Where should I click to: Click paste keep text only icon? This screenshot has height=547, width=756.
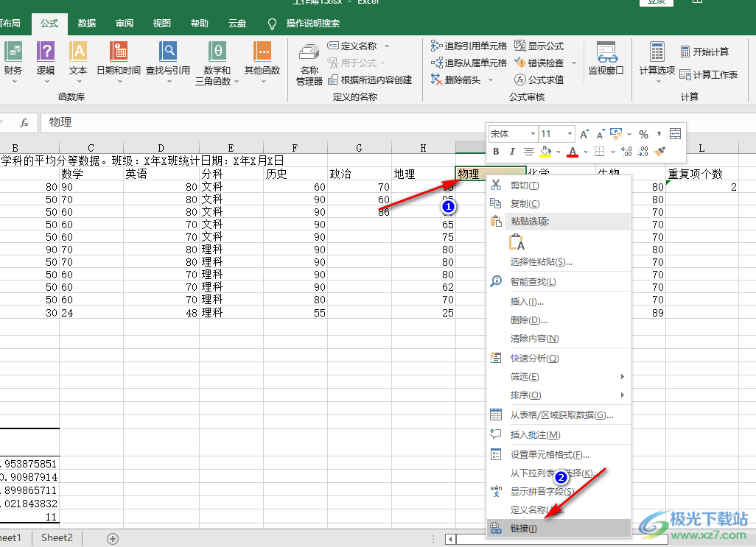click(517, 241)
